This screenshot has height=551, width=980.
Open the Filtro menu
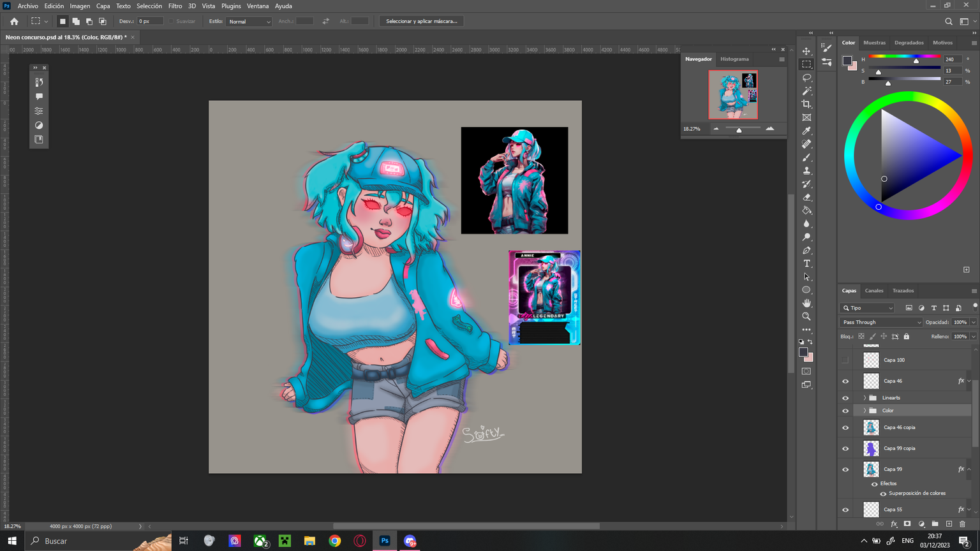pos(175,6)
